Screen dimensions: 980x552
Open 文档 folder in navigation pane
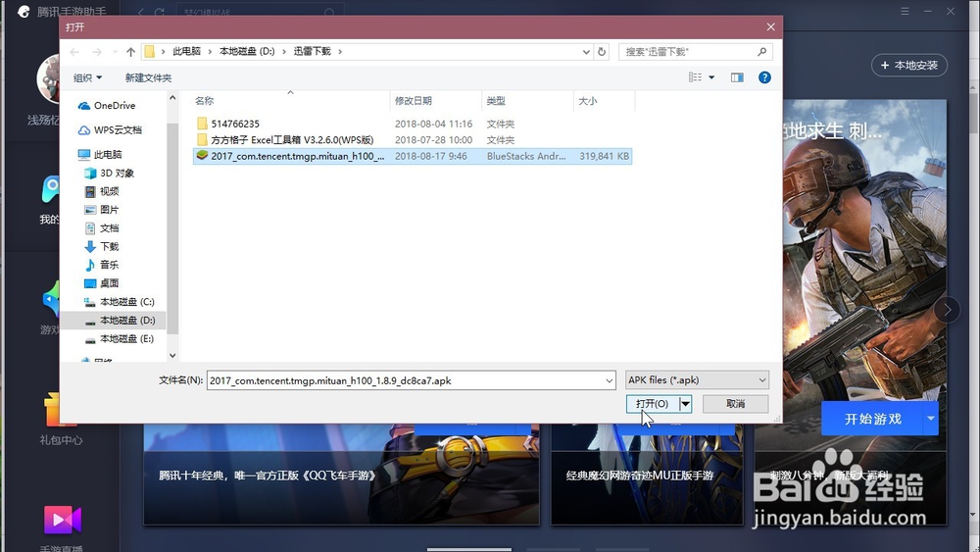tap(102, 228)
